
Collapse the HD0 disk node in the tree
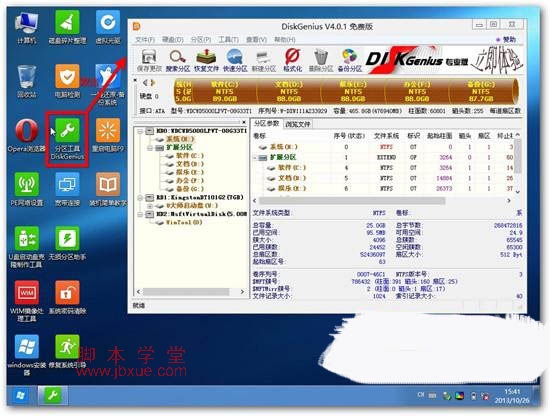click(x=140, y=131)
